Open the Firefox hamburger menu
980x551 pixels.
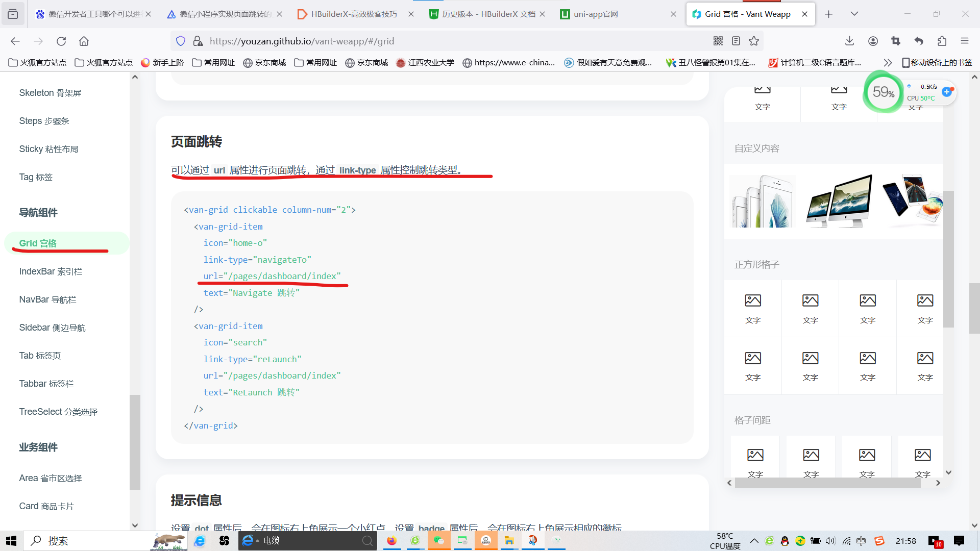[964, 41]
